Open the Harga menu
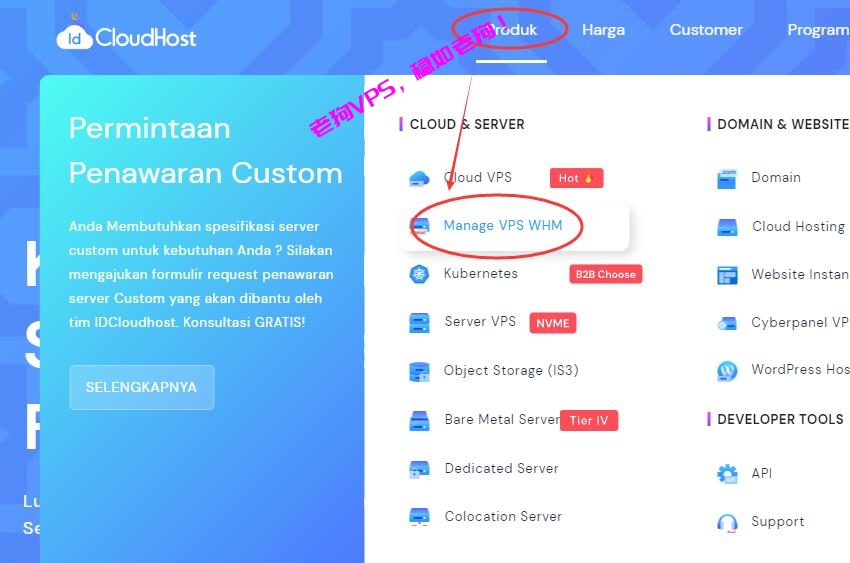850x563 pixels. (603, 30)
